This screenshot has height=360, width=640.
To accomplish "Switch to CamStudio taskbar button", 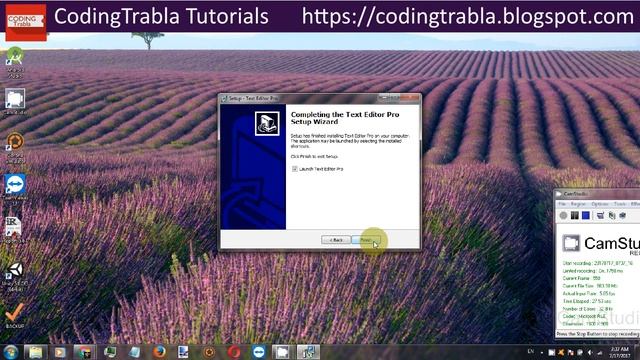I will [x=283, y=352].
